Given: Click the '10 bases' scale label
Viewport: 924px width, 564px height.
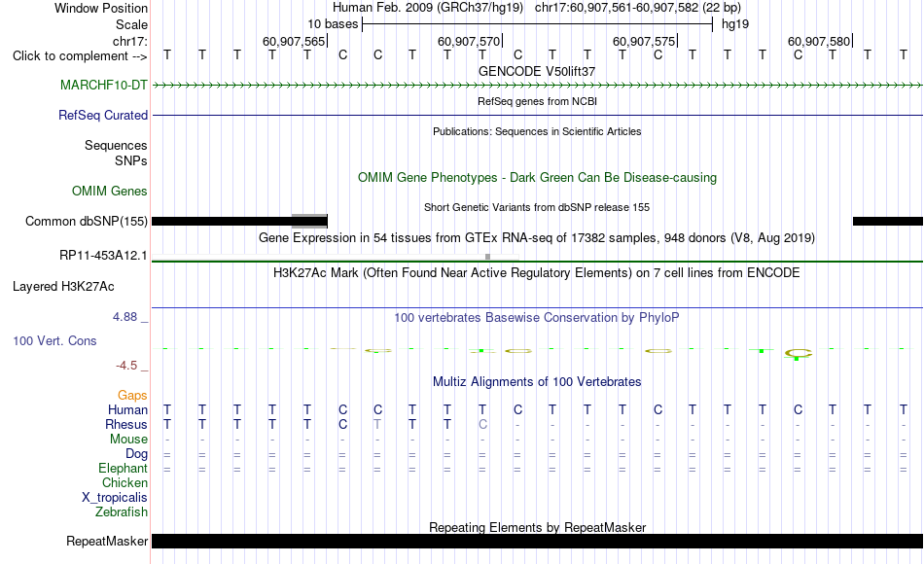Looking at the screenshot, I should coord(333,24).
